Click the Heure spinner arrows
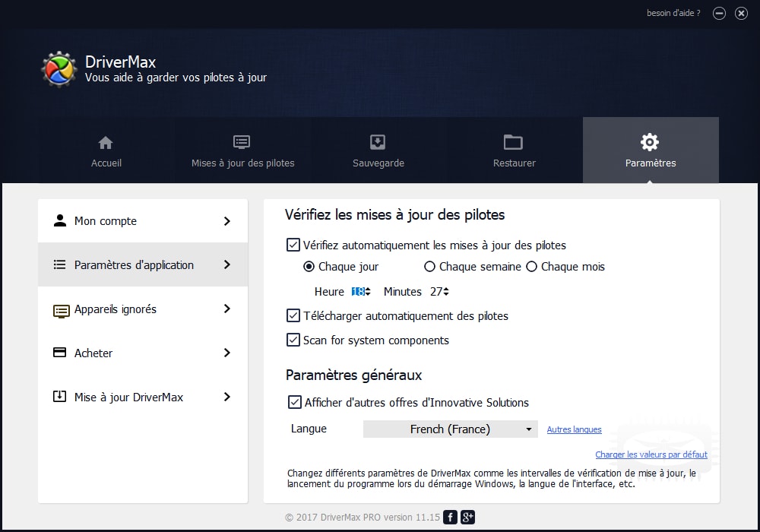Screen dimensions: 760x532 368,291
